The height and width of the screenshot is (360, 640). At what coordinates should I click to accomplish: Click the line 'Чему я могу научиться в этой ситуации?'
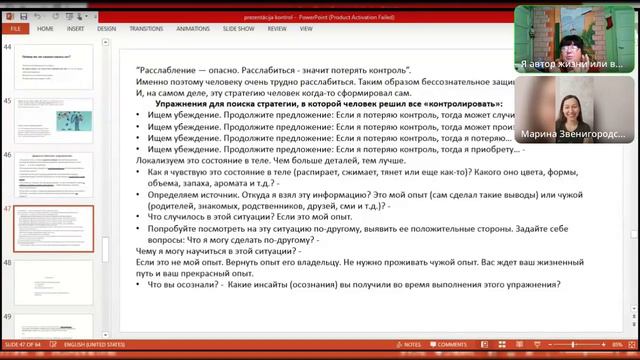[219, 251]
